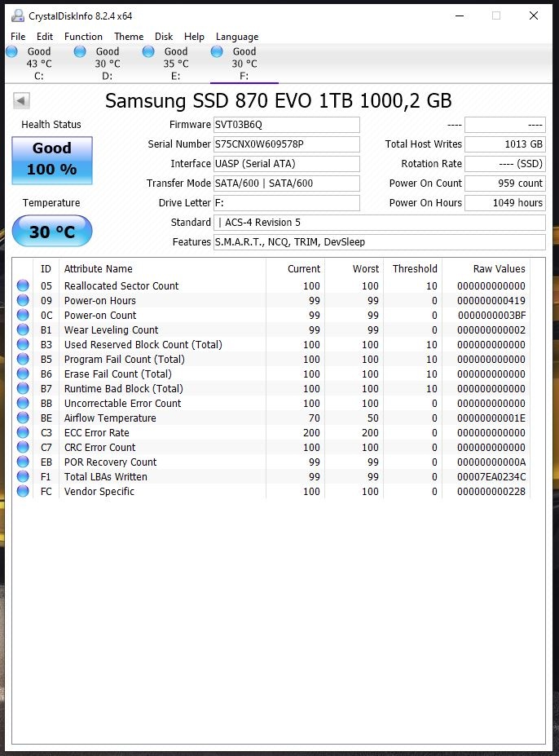Click status orb of Reallocated Sector Count row

(x=23, y=285)
